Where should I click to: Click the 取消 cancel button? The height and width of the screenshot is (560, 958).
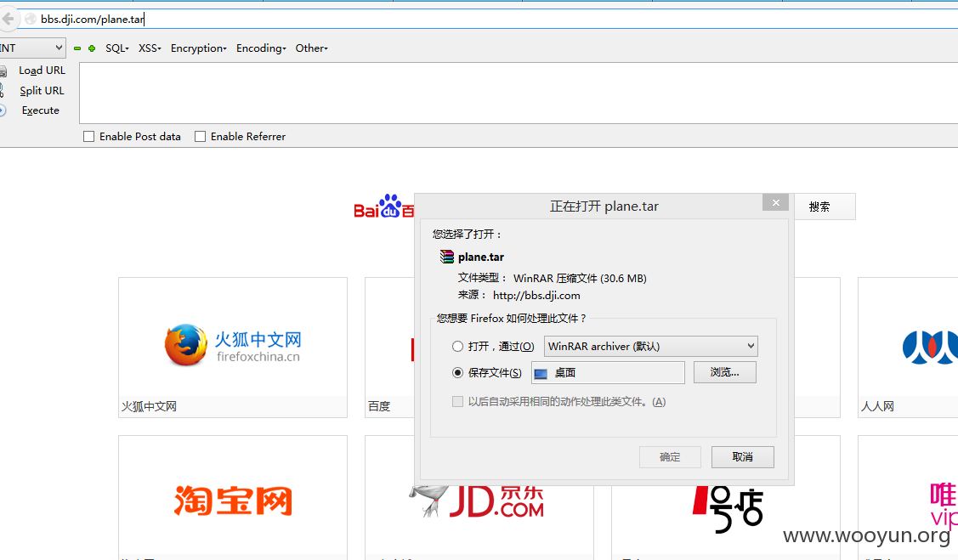point(742,457)
